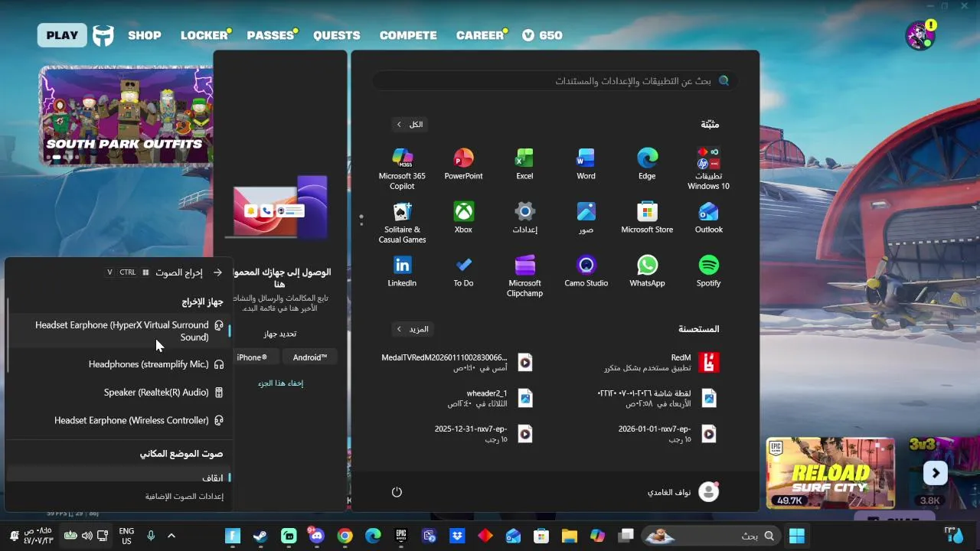Open Google Chrome from the taskbar

[x=345, y=536]
